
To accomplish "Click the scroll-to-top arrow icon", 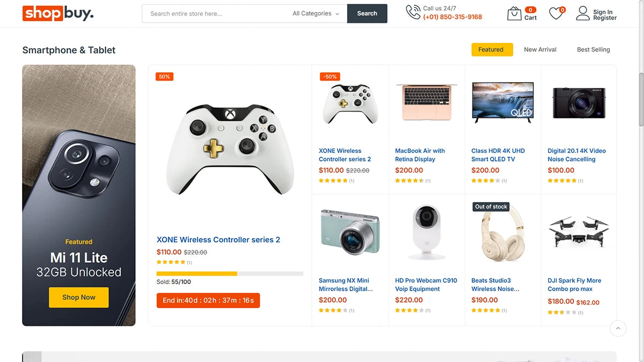I will [x=618, y=328].
